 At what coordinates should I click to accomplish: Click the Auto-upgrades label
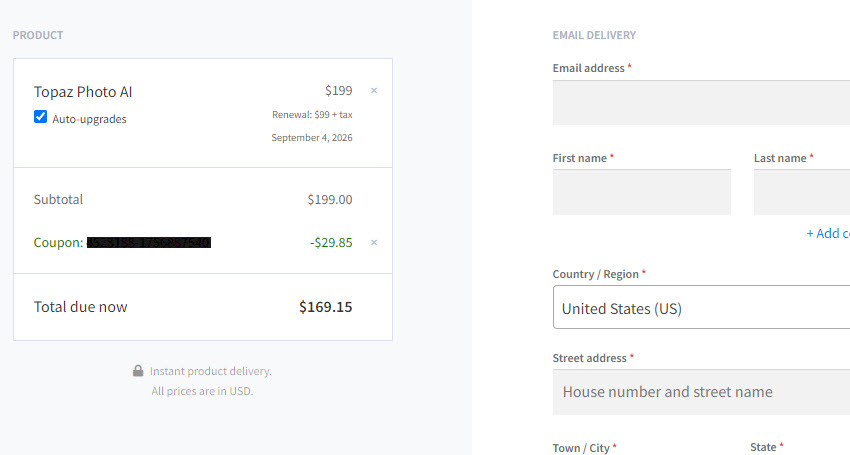tap(89, 119)
